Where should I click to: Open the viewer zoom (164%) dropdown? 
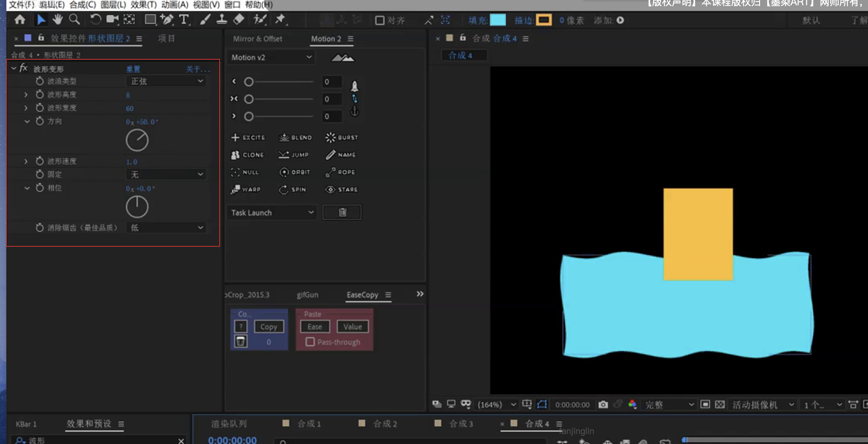(x=497, y=404)
